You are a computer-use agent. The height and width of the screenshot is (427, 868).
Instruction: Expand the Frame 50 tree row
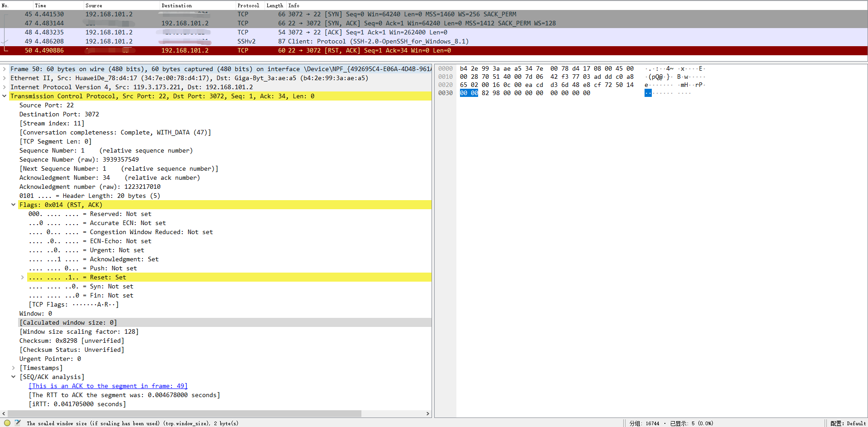pyautogui.click(x=5, y=69)
